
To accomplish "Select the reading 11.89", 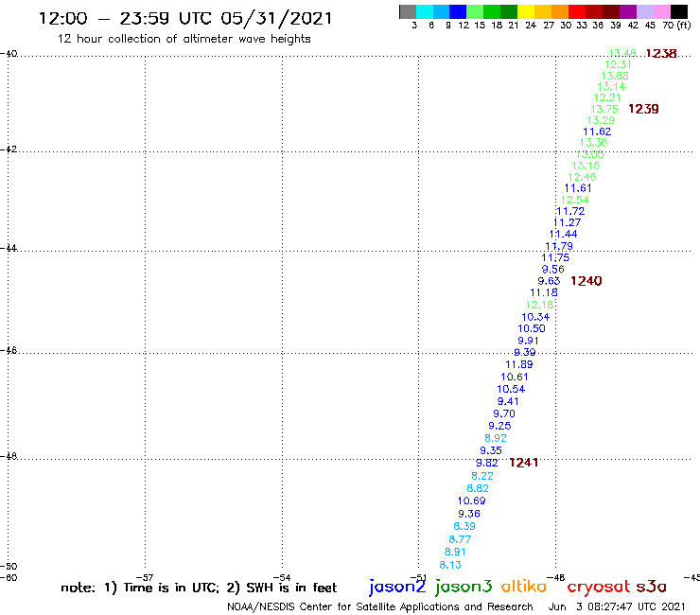I will click(518, 364).
